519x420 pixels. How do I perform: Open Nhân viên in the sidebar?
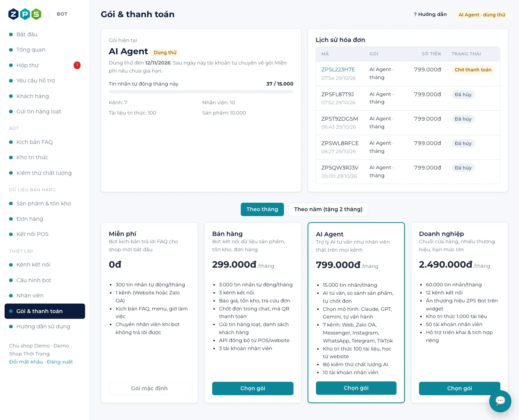[45, 296]
